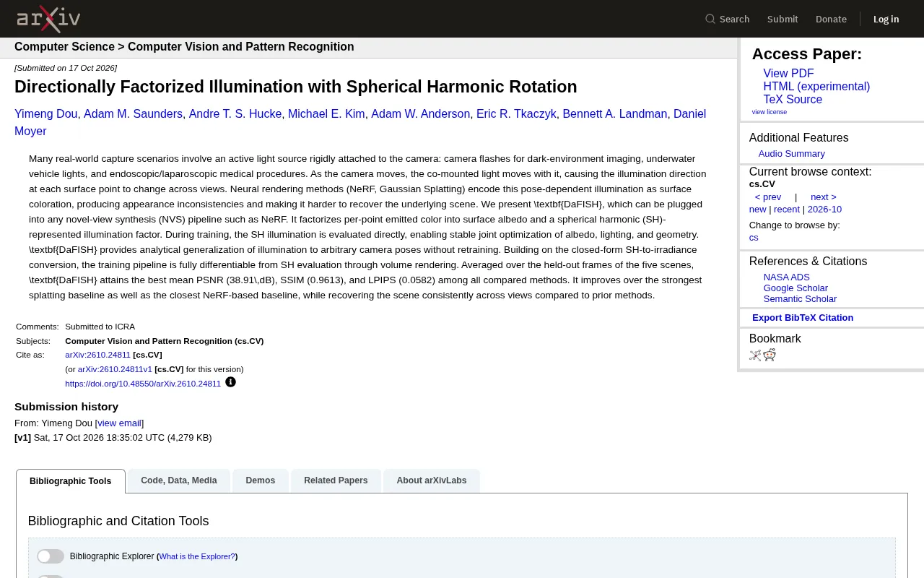Open author Andre T. S. Hucke's page
Screen dimensions: 924x578
(235, 114)
